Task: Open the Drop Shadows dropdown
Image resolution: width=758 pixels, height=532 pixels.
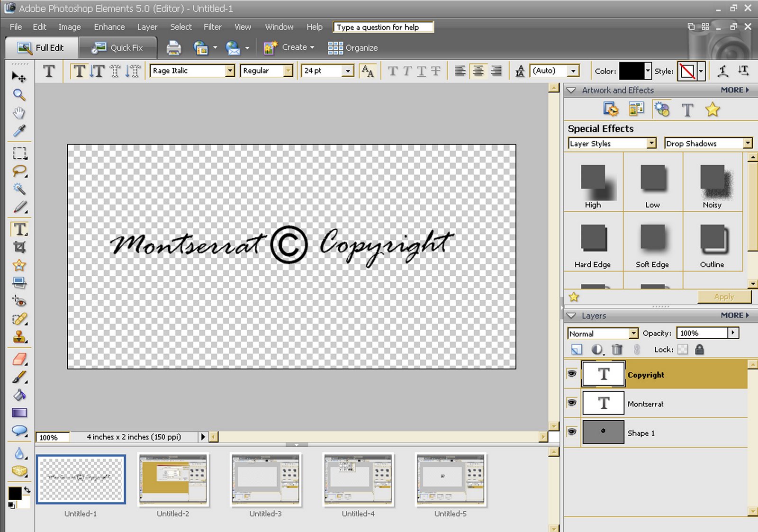Action: tap(748, 143)
